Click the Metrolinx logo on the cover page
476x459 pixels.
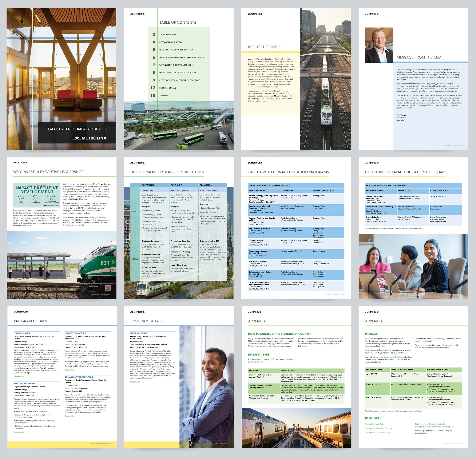coord(90,138)
